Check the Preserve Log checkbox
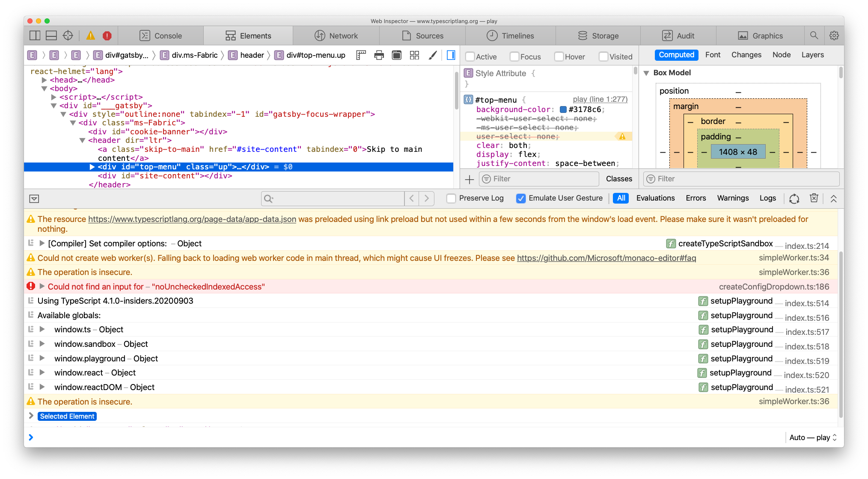The width and height of the screenshot is (868, 479). point(451,198)
